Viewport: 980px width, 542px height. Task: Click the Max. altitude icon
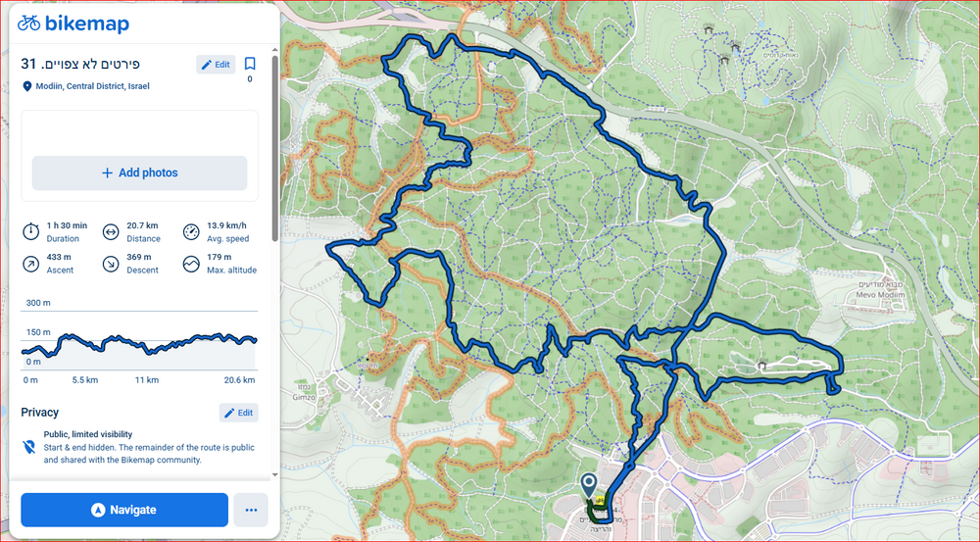click(191, 264)
